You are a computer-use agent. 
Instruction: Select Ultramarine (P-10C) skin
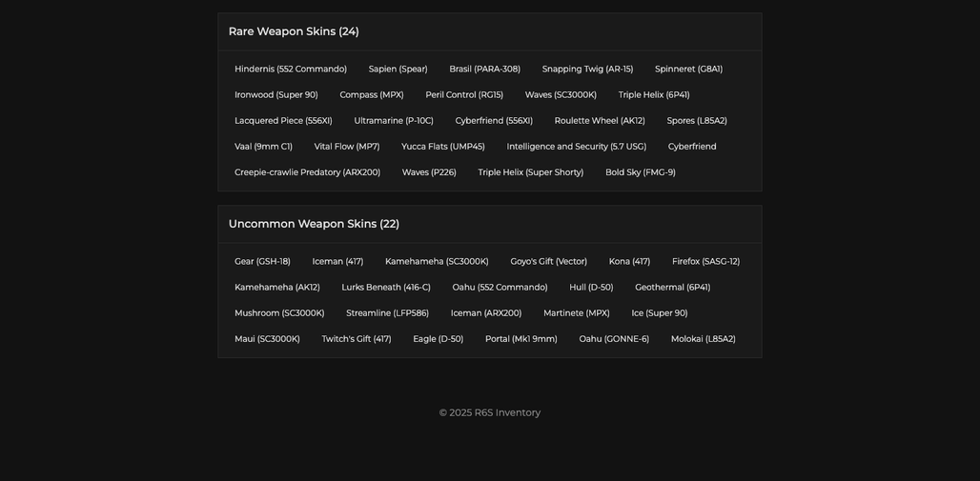pos(394,121)
